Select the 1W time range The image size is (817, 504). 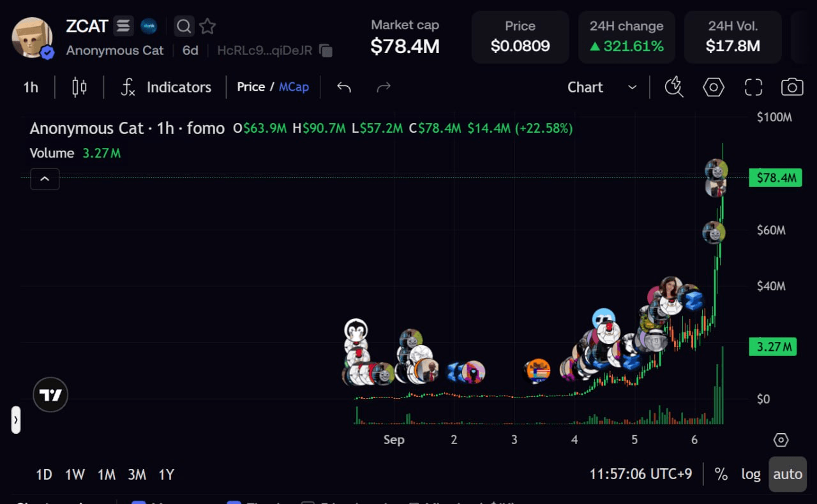[75, 474]
